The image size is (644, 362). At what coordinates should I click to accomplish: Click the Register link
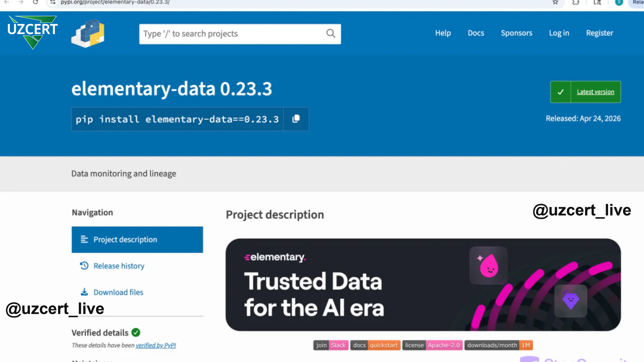click(599, 33)
